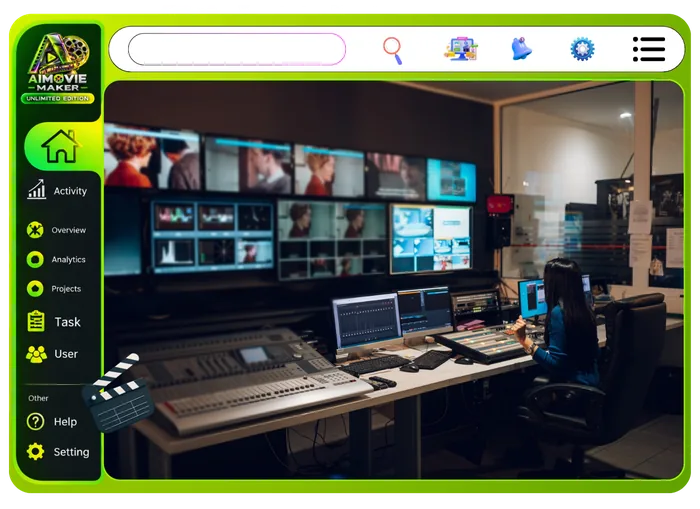Open the Overview menu entry
This screenshot has height=509, width=700.
point(68,230)
